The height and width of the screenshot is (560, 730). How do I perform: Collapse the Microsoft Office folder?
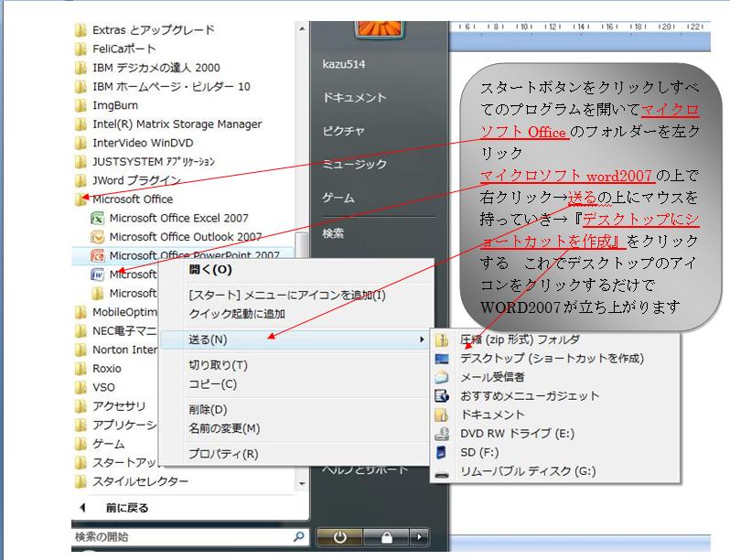click(x=123, y=199)
